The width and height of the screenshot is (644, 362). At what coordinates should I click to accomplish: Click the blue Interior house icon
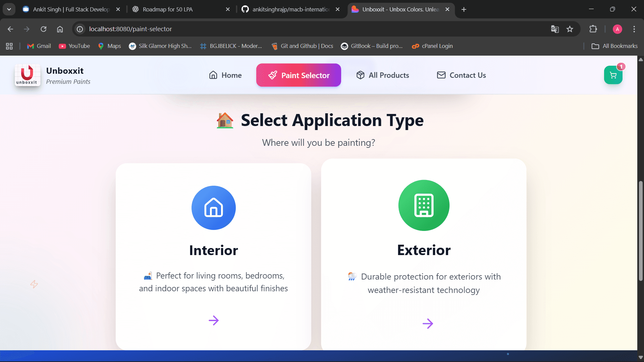pos(213,208)
